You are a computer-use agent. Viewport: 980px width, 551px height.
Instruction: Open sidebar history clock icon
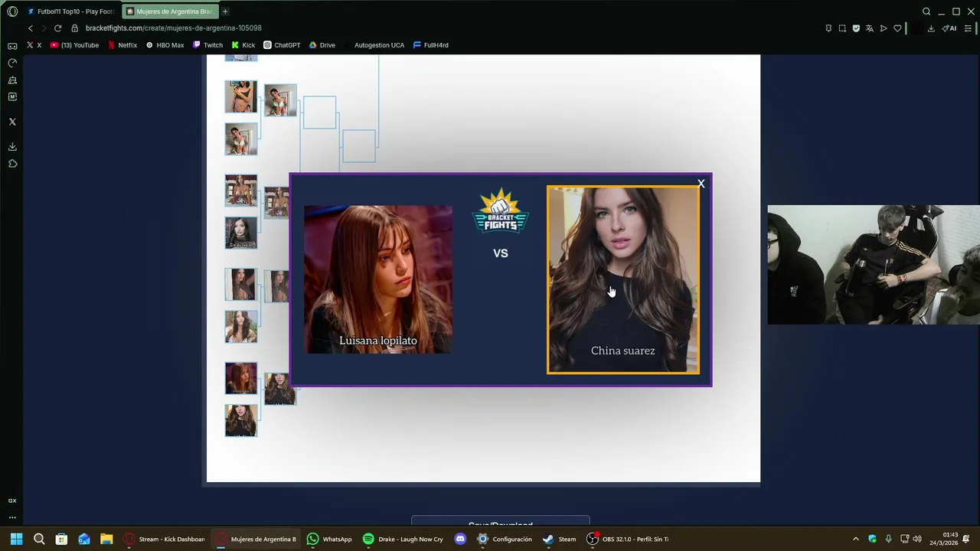(x=12, y=63)
